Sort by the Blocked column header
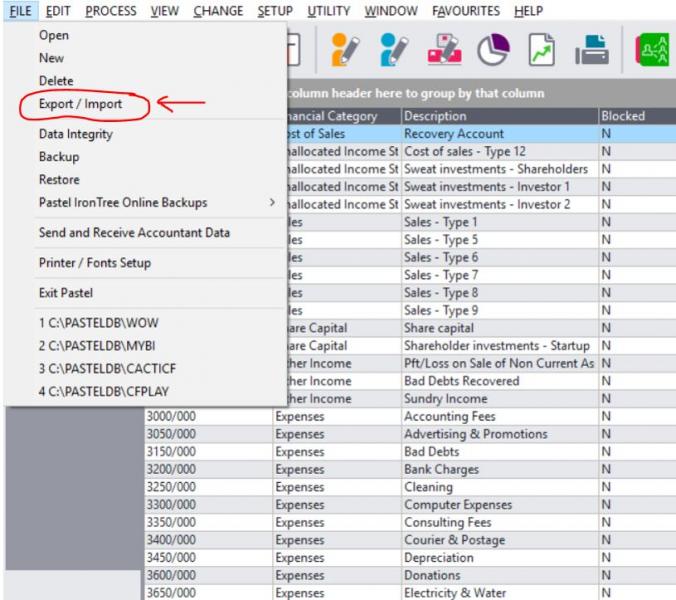 [623, 116]
